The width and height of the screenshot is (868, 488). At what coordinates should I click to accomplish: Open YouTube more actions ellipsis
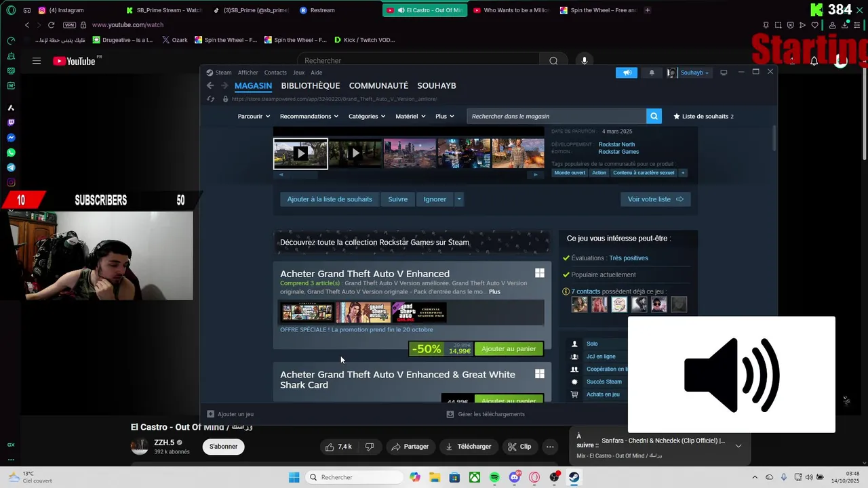(x=550, y=447)
